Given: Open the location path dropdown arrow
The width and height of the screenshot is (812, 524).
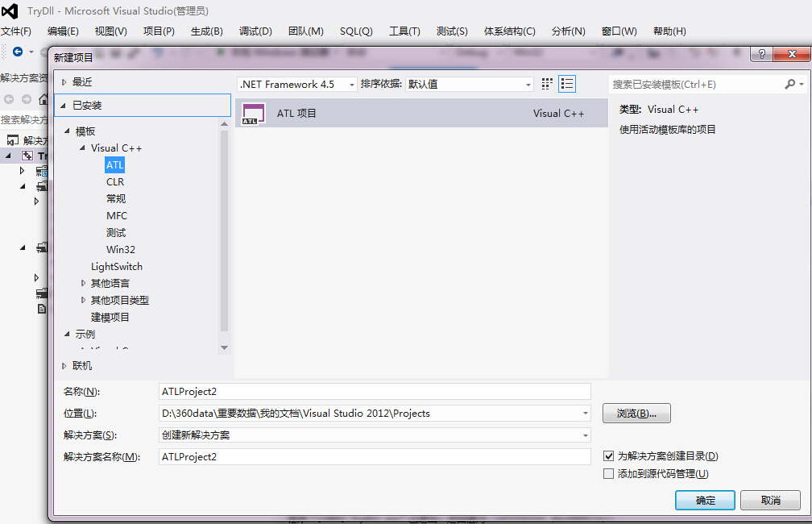Looking at the screenshot, I should coord(585,413).
